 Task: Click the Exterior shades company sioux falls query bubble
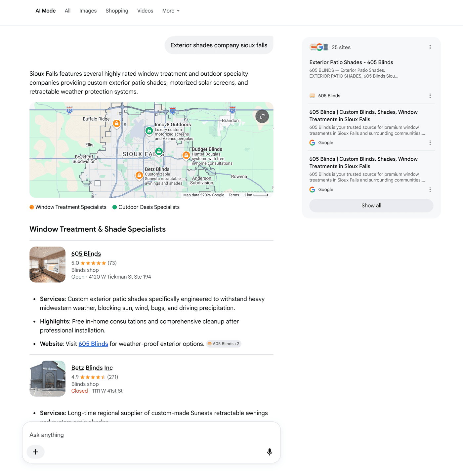tap(219, 45)
